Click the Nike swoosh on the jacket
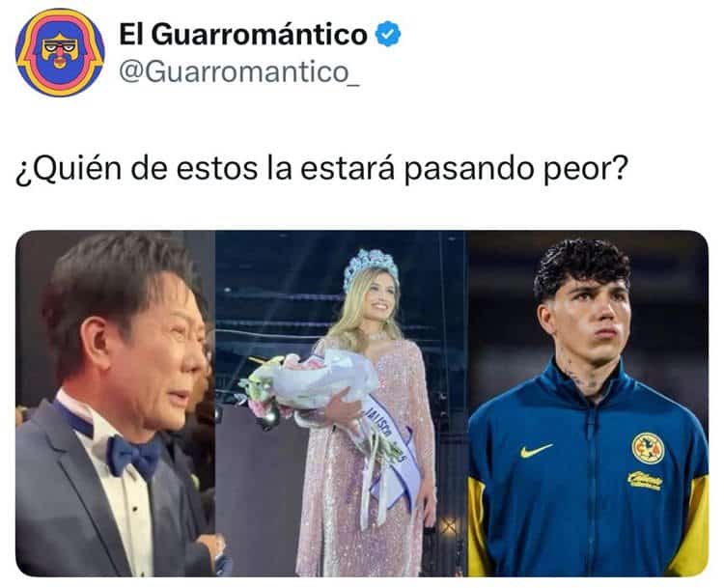The width and height of the screenshot is (724, 588). [x=536, y=450]
